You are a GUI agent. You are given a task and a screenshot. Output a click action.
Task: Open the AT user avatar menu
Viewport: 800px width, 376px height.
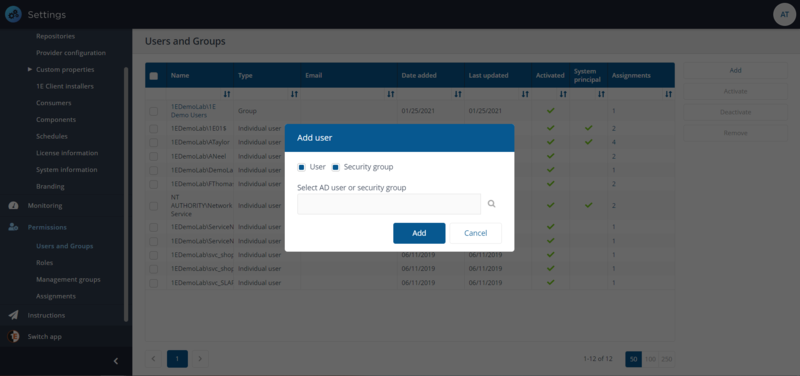tap(785, 14)
